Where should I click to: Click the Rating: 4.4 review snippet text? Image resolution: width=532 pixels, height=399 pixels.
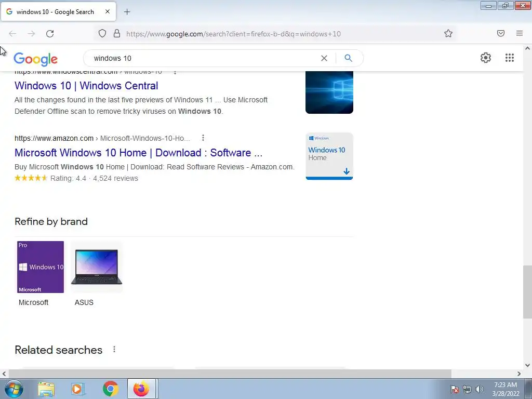tap(94, 179)
